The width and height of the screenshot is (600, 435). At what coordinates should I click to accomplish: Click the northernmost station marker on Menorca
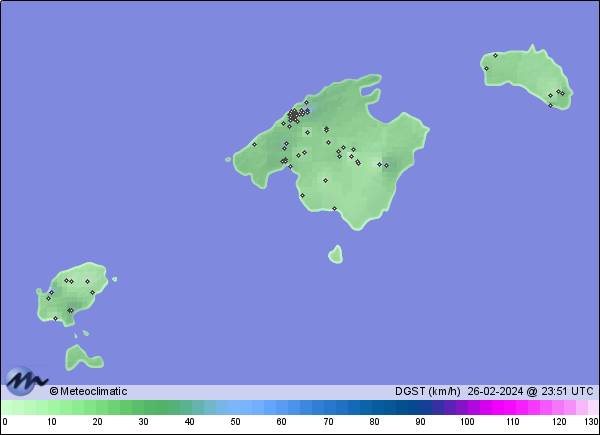pos(495,55)
